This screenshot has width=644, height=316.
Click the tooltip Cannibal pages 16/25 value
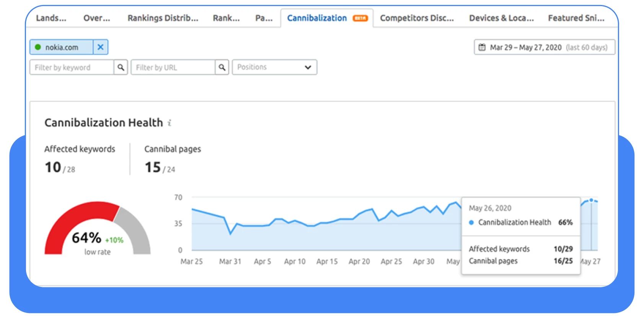tap(563, 261)
